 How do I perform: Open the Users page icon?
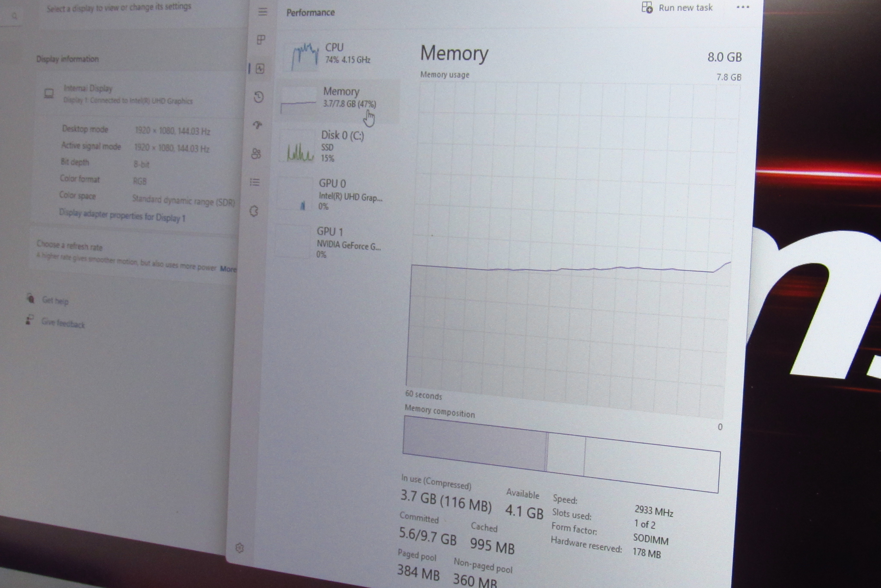click(256, 154)
